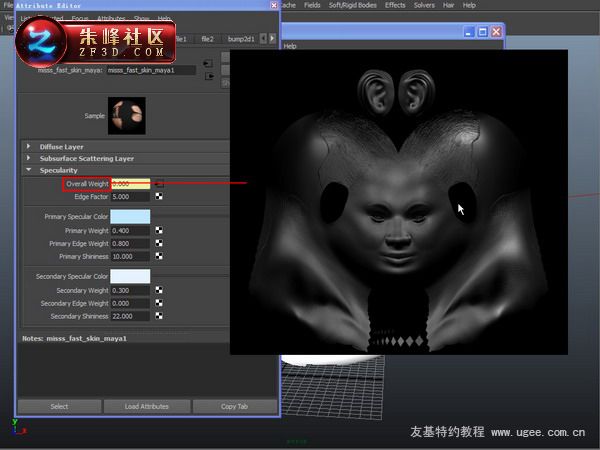Click the Secondary Specular Color slider track
Screen dimensions: 600x450
pos(190,276)
